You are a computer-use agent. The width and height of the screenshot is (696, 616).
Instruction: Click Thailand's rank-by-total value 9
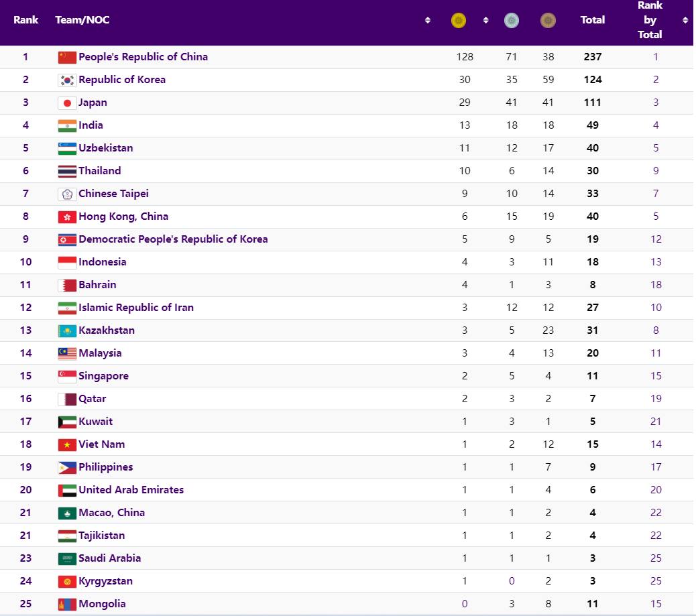point(656,171)
